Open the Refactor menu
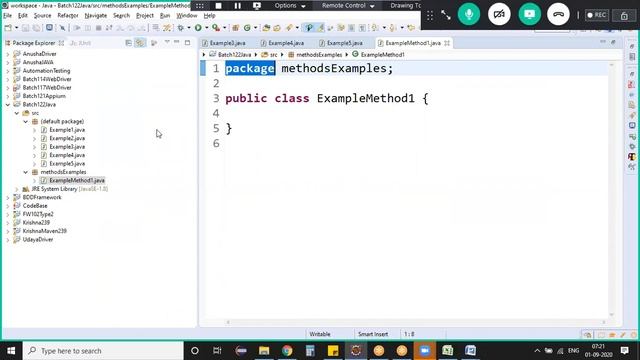Screen dimensions: 640x360 68,16
